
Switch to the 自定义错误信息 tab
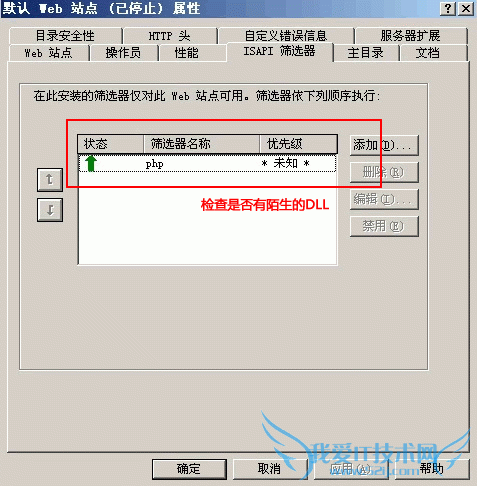pos(286,36)
